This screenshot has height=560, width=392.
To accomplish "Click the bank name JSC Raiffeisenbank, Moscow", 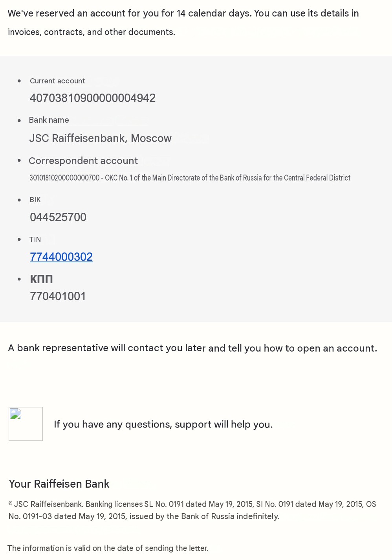I will pyautogui.click(x=100, y=138).
